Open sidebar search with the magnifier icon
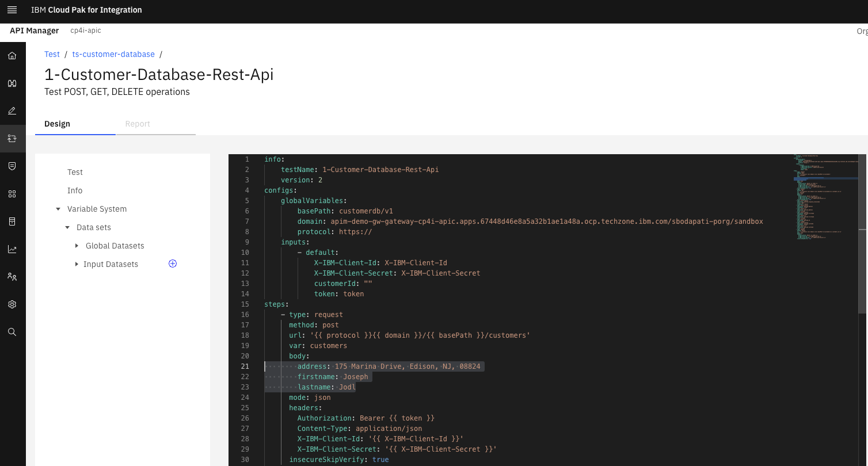 [12, 331]
